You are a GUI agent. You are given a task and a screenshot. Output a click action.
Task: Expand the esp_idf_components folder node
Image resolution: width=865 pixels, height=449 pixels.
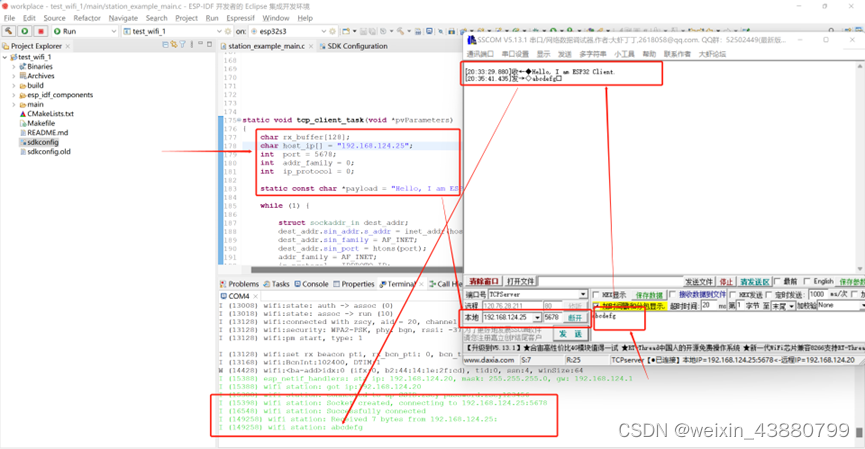pyautogui.click(x=14, y=95)
